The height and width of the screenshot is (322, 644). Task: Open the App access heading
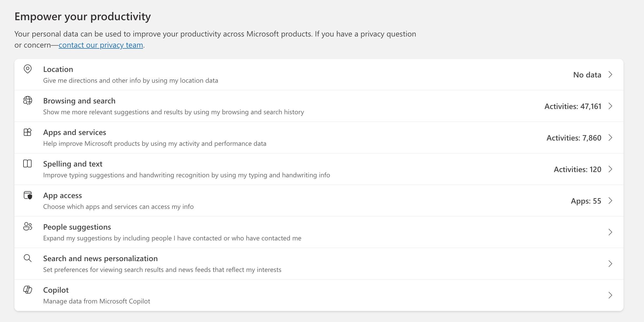(x=63, y=195)
